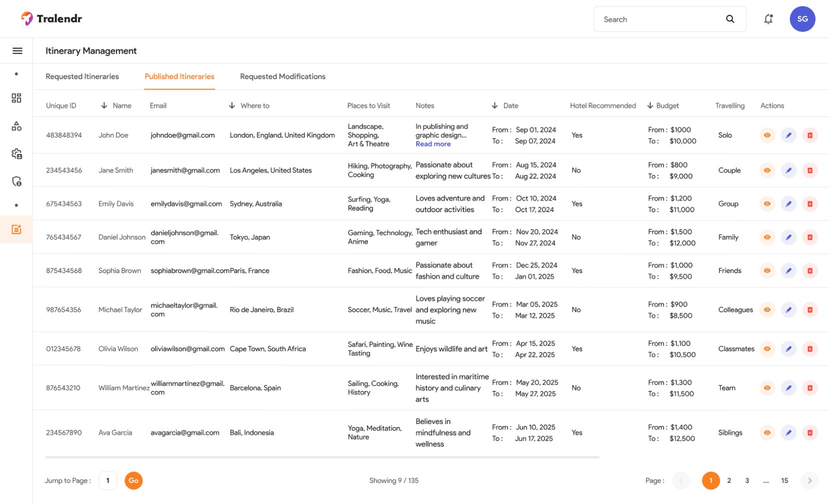Image resolution: width=829 pixels, height=504 pixels.
Task: View Jane Smith's itinerary via eye icon
Action: 767,170
